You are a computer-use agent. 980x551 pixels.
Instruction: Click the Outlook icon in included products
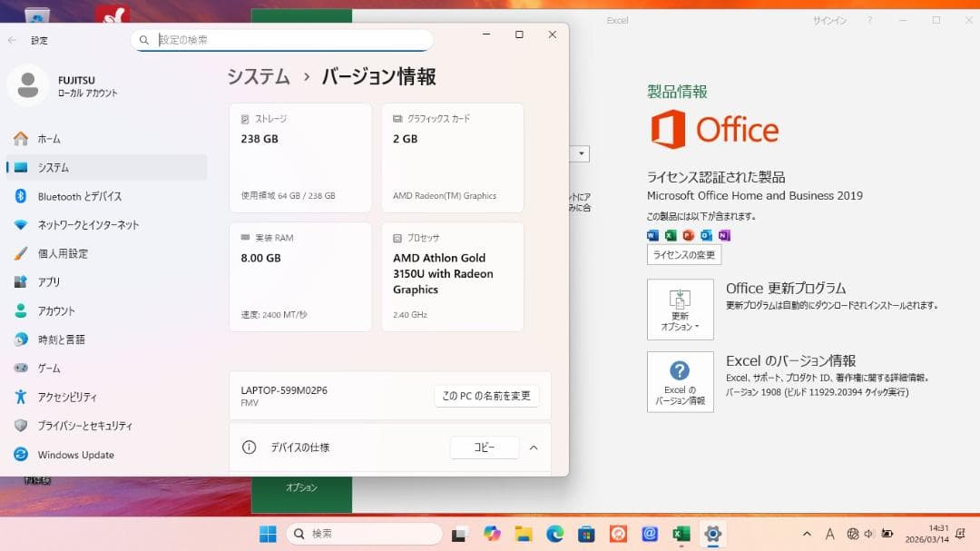[706, 235]
